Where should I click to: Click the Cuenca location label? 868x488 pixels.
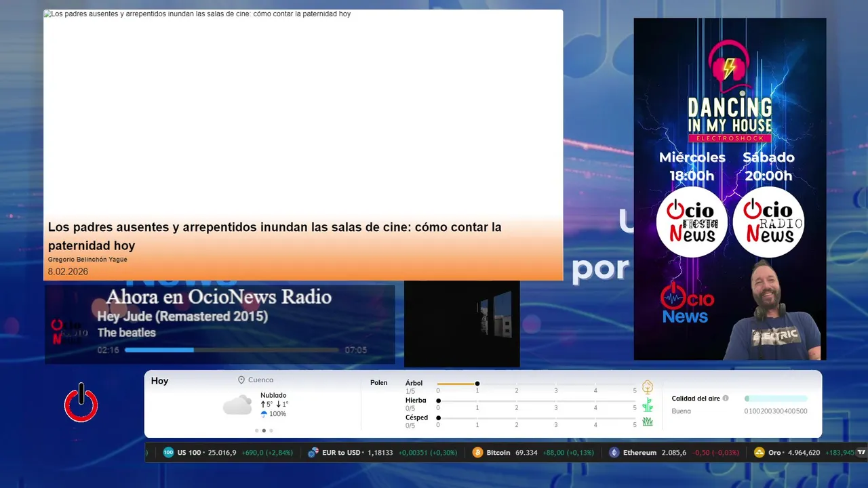pos(260,380)
